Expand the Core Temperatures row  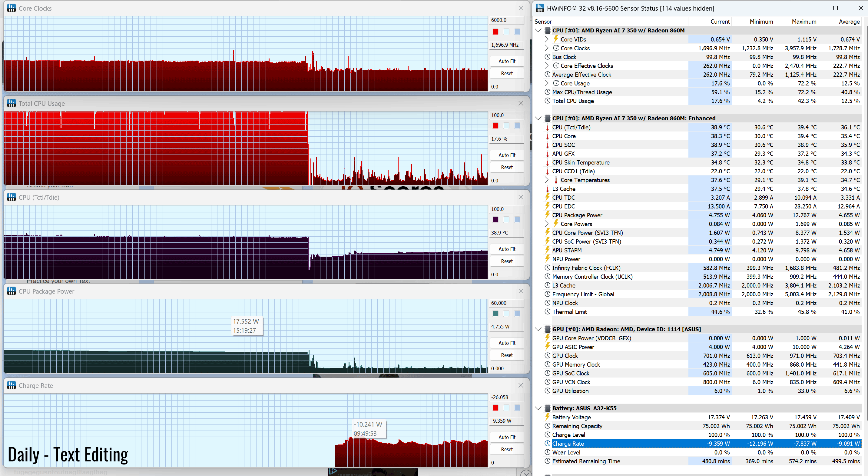click(x=547, y=180)
